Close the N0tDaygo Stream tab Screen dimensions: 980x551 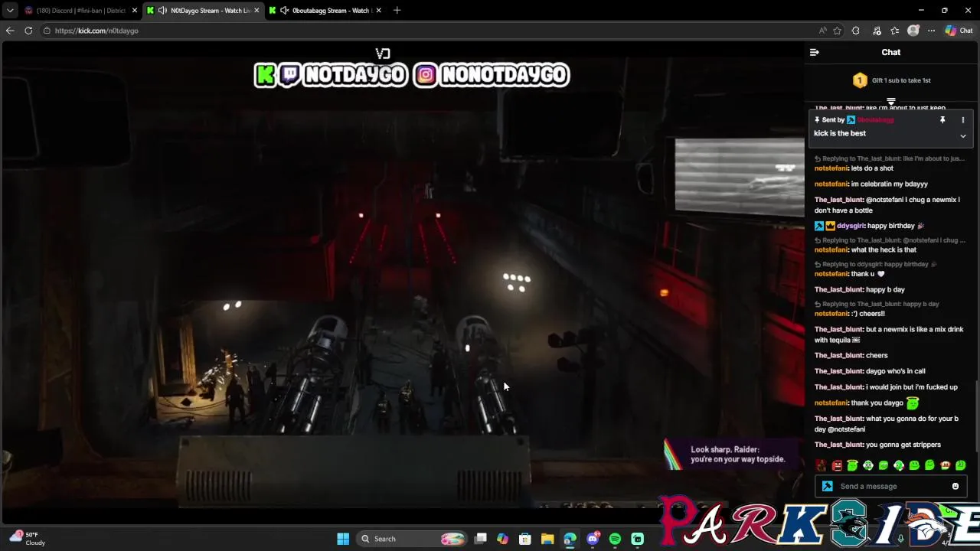click(256, 11)
